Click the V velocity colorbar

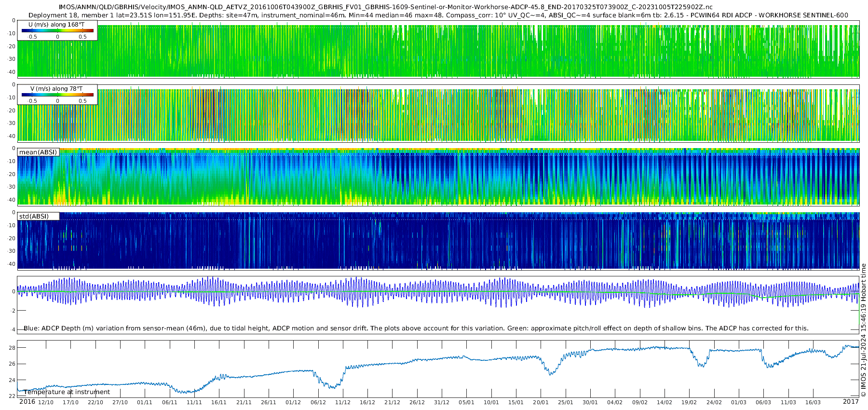coord(57,95)
